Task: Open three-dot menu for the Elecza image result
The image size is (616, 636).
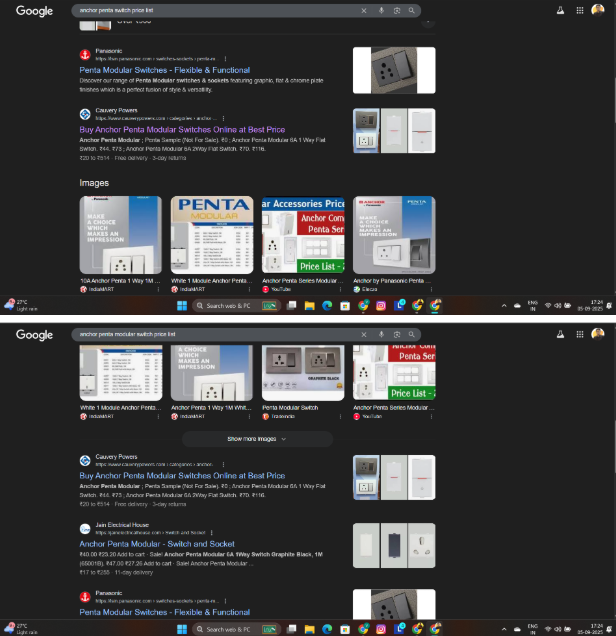Action: [x=431, y=289]
